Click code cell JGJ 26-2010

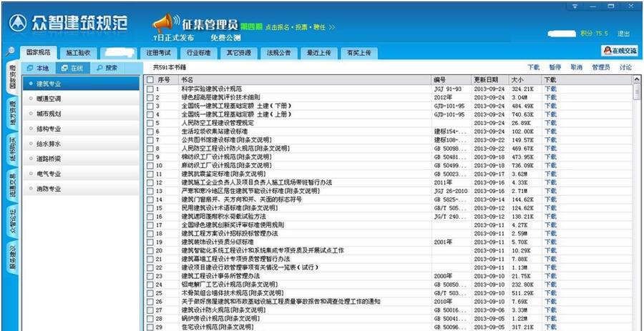(451, 191)
